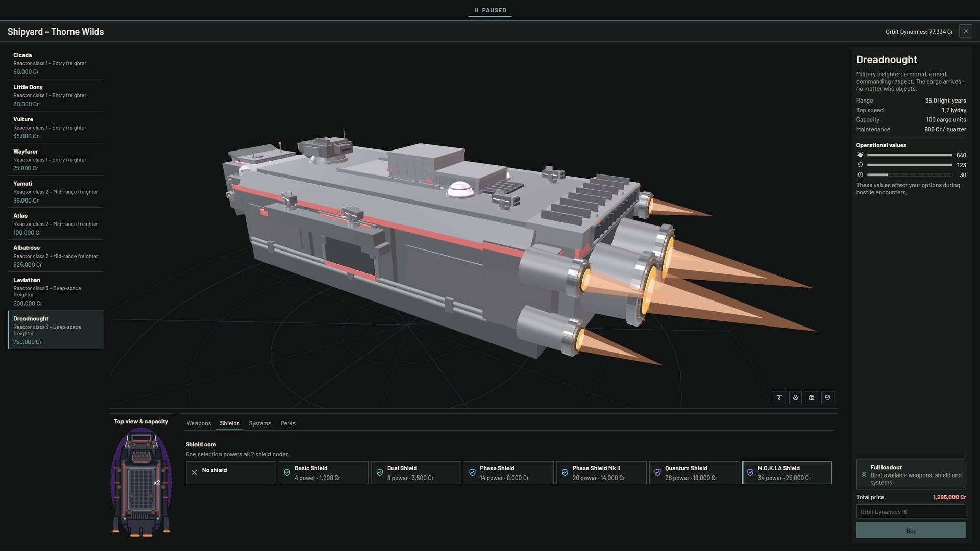
Task: Click the 640 operational value bar
Action: click(x=910, y=155)
